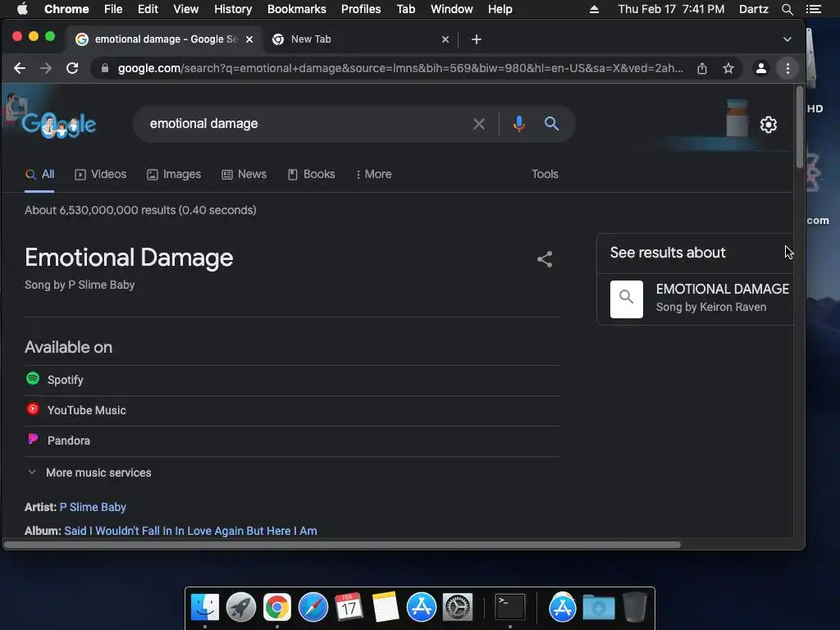Clear the search box with the X
Viewport: 840px width, 630px height.
[479, 125]
